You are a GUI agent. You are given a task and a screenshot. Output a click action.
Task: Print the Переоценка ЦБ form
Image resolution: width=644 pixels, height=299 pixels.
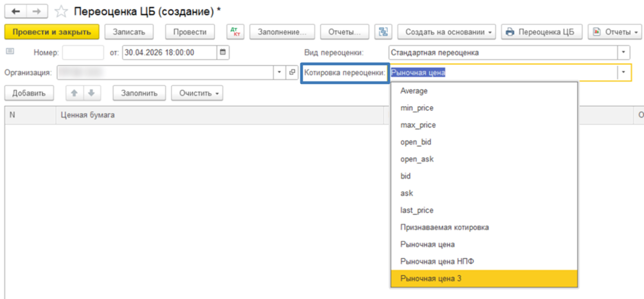tap(541, 32)
